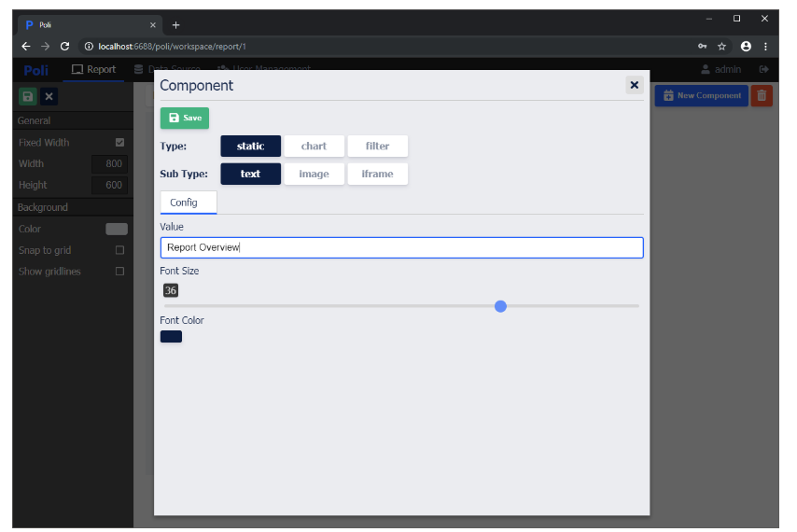
Task: Select the chart type option
Action: (314, 146)
